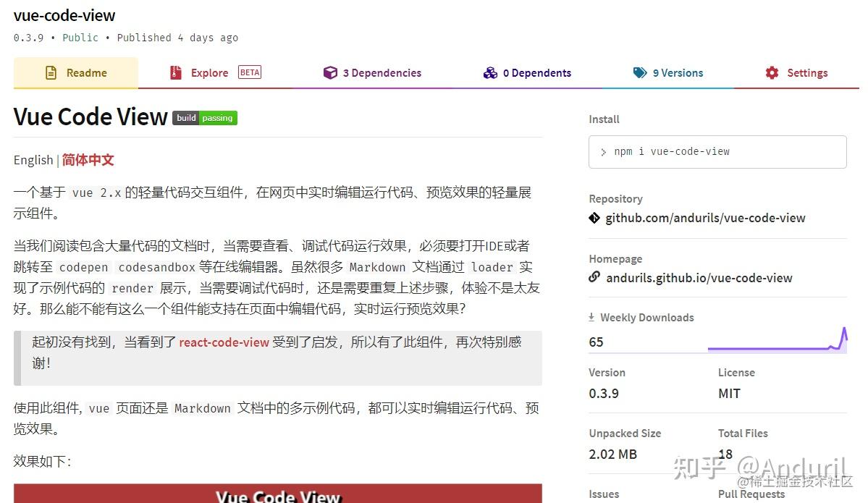
Task: Open the andurils.github.io/vue-code-view homepage link
Action: click(x=699, y=277)
